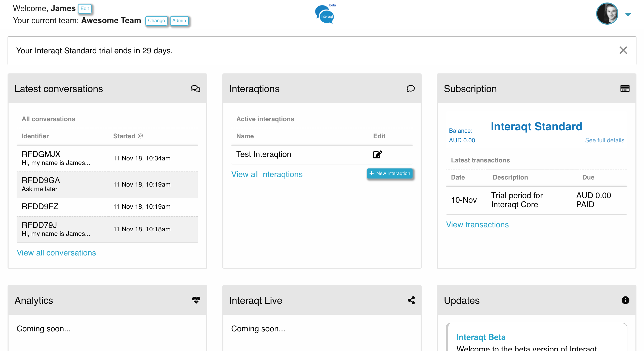Click the Edit button beside James
644x351 pixels.
click(85, 9)
